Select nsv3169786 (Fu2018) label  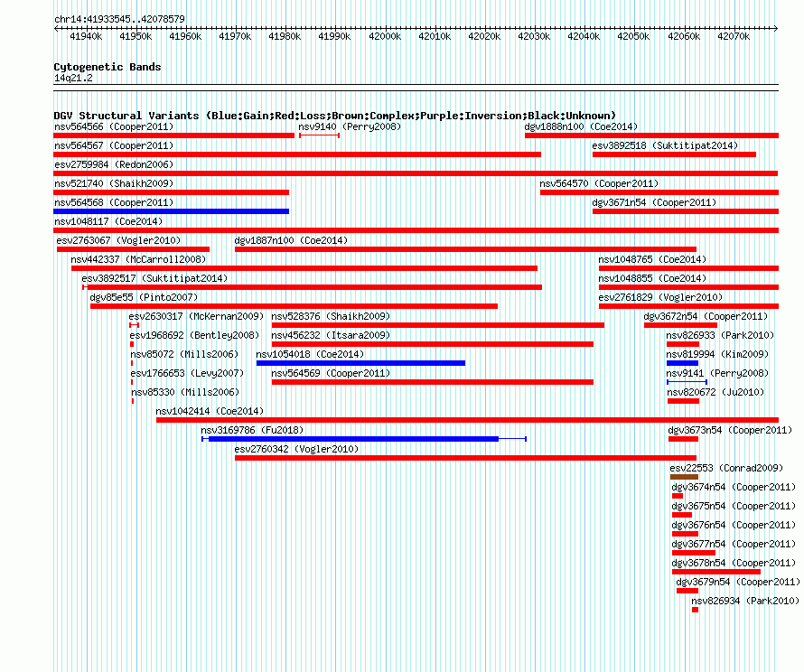(x=252, y=430)
